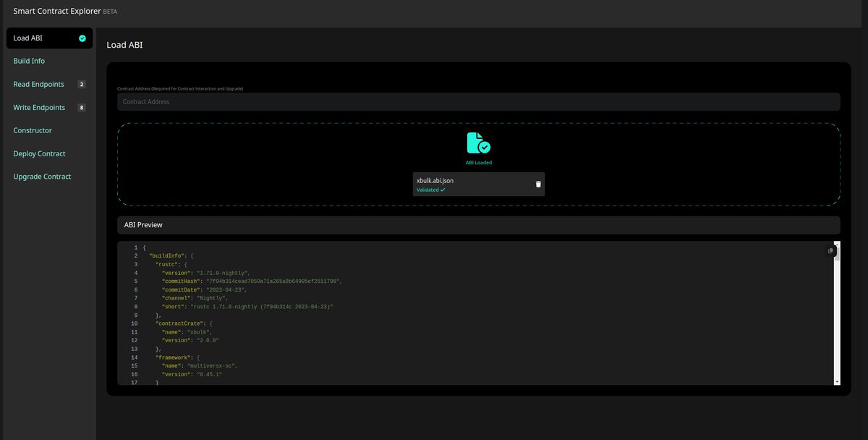Go to Read Endpoints

(38, 85)
